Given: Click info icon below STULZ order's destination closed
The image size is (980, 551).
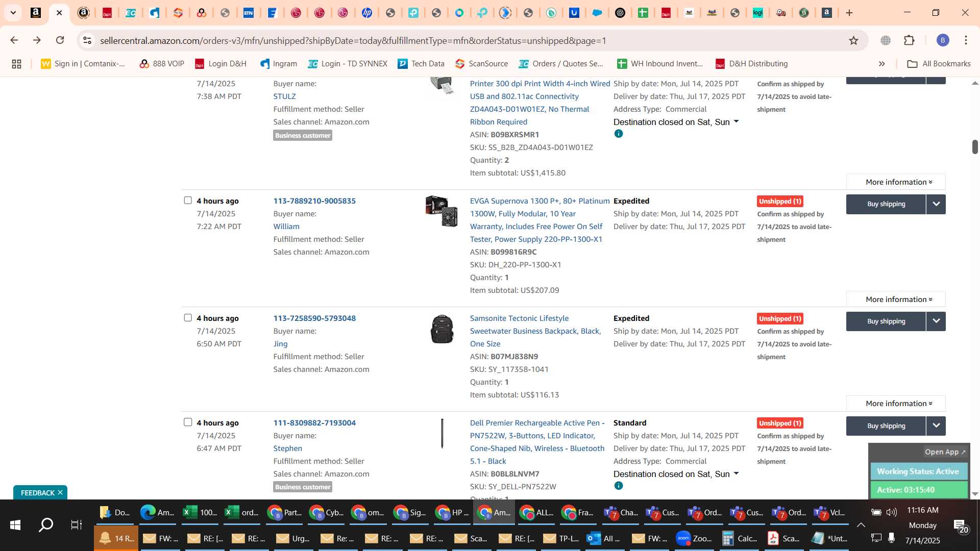Looking at the screenshot, I should 619,134.
